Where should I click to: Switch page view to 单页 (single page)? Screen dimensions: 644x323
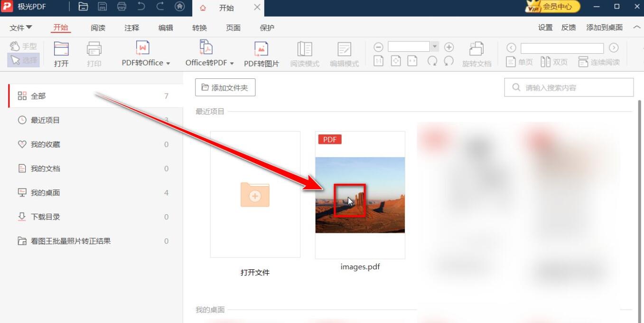520,62
